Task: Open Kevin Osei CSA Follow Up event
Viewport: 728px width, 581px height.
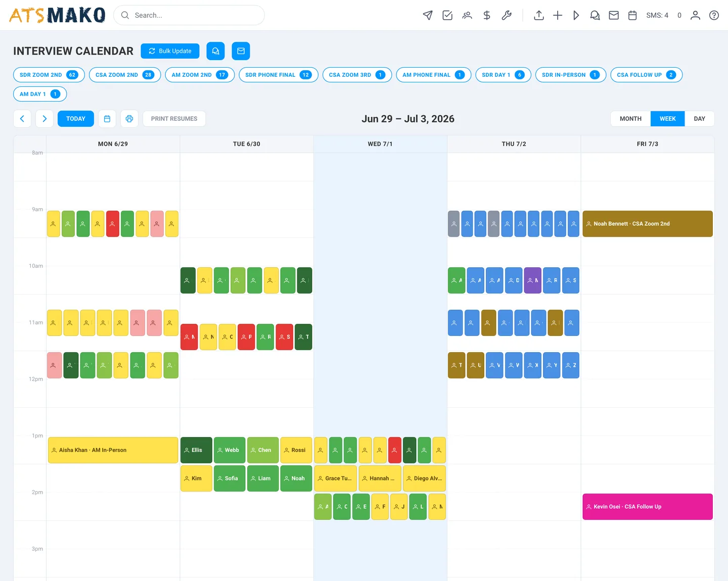Action: coord(648,507)
